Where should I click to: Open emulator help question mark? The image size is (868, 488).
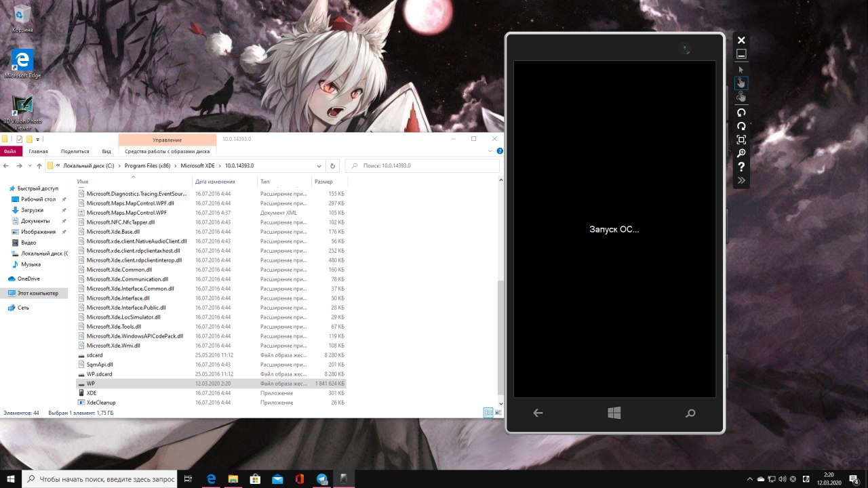pos(741,167)
